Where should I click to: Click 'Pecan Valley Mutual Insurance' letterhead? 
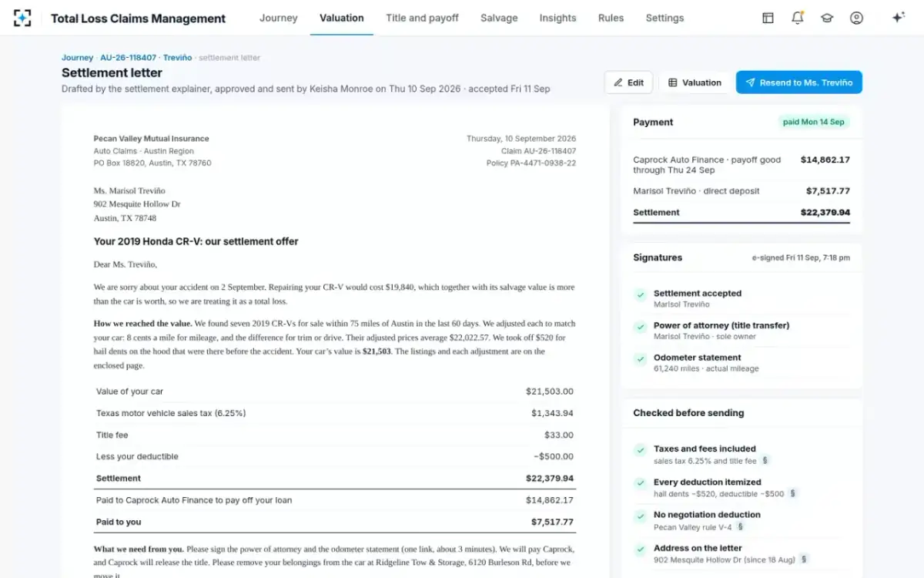click(x=151, y=139)
